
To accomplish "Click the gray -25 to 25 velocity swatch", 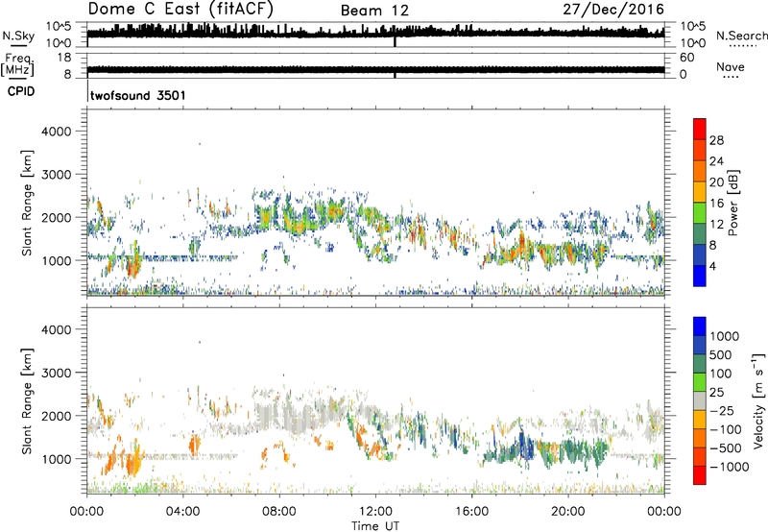I will (700, 400).
